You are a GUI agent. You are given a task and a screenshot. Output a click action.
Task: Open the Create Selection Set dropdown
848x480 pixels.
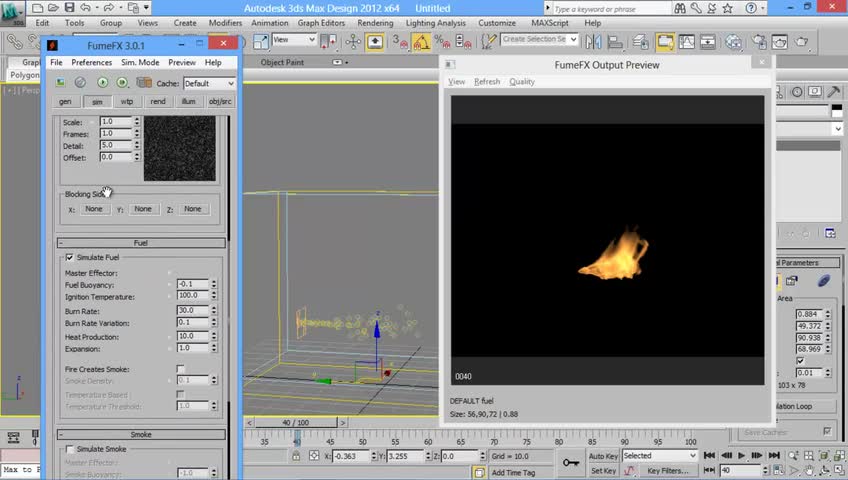coord(538,40)
